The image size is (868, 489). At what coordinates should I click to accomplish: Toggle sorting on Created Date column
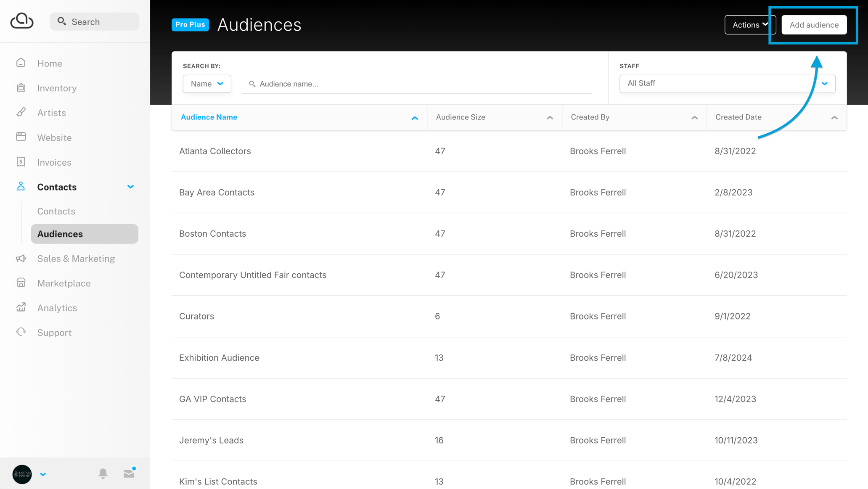point(834,118)
